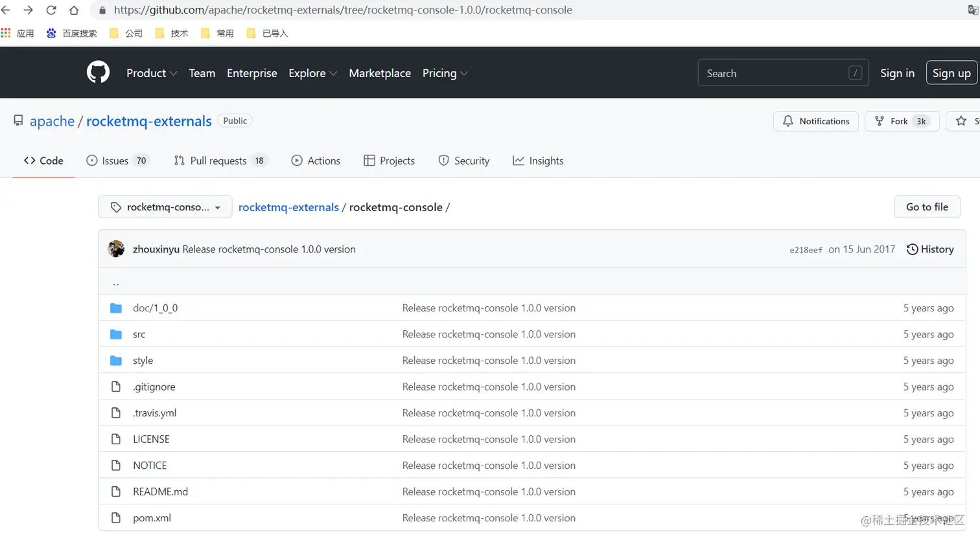Switch to the Insights tab
This screenshot has width=980, height=542.
coord(538,161)
